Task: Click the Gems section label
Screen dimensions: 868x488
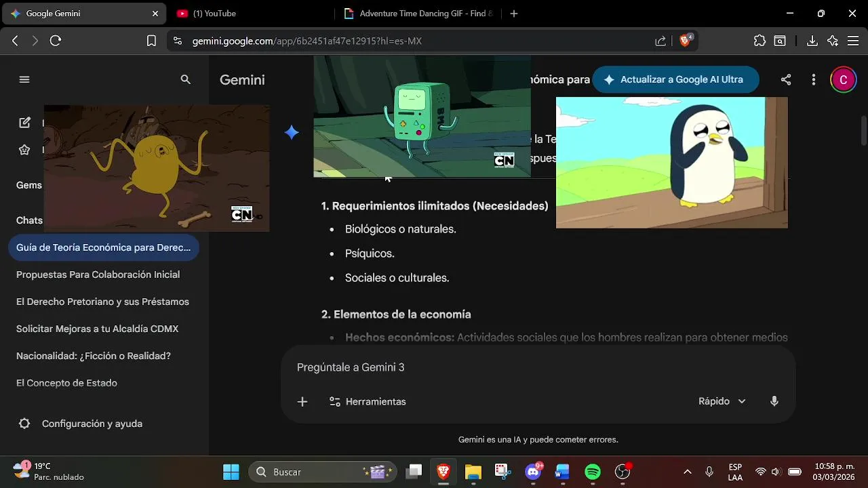Action: tap(29, 185)
